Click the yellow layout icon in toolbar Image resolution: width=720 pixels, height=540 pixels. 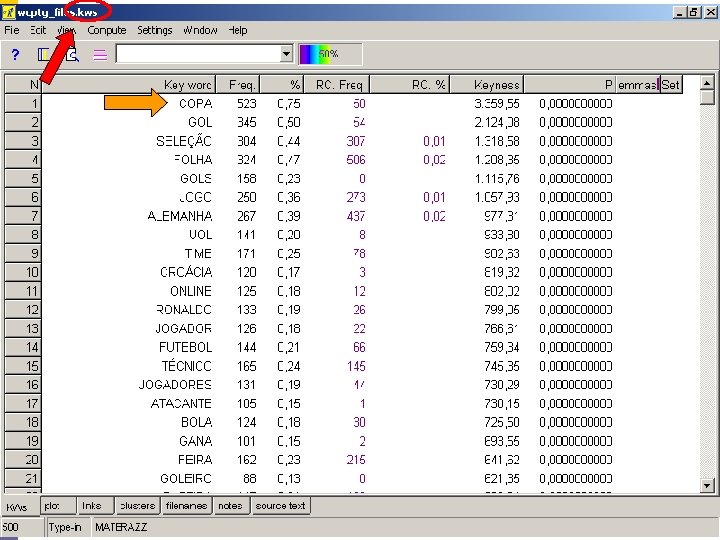tap(43, 55)
